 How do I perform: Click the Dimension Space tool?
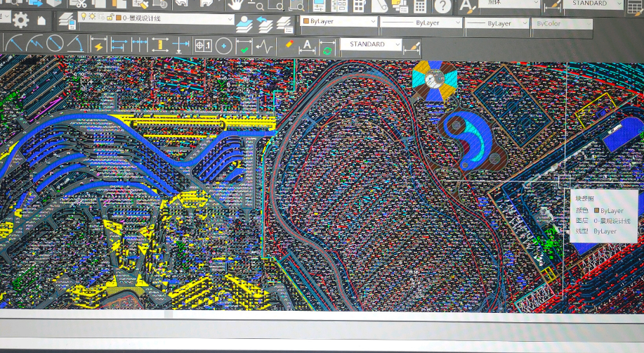click(x=159, y=45)
